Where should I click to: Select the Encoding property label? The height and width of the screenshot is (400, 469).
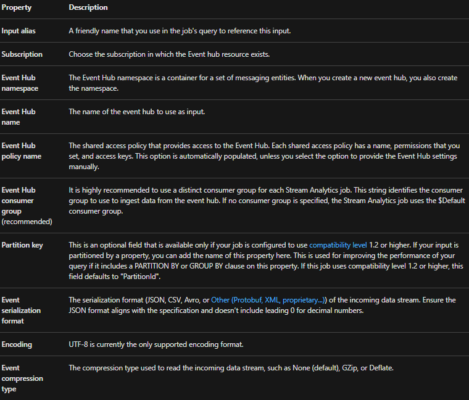(x=17, y=344)
